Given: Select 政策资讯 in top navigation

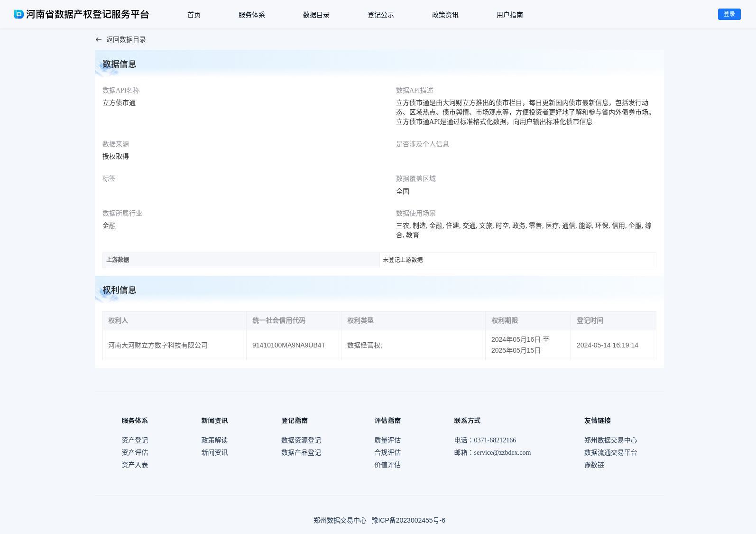Looking at the screenshot, I should (x=445, y=15).
